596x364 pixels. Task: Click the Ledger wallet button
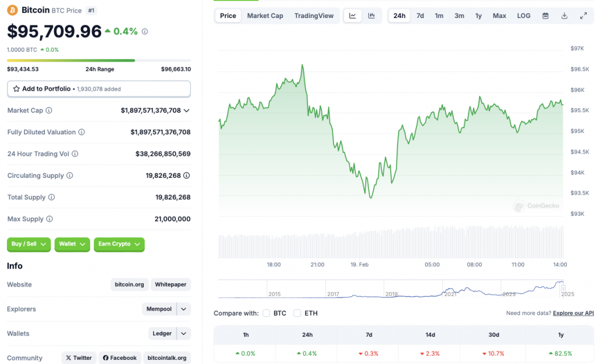coord(162,334)
